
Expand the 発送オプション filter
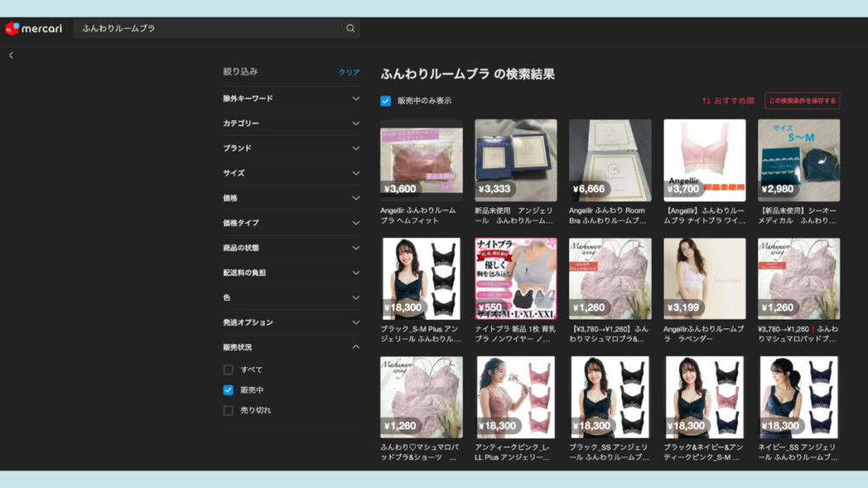[291, 322]
